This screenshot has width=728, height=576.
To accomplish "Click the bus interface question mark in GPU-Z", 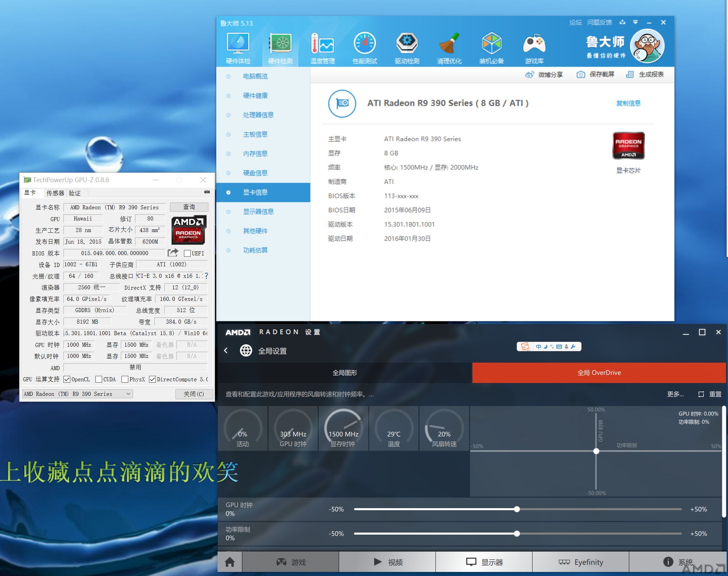I will [206, 276].
